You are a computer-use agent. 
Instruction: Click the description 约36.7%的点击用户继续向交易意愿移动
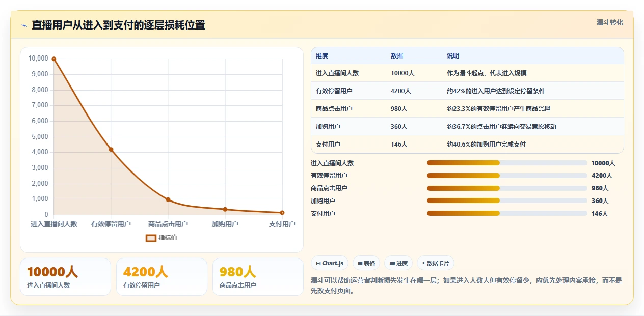(x=501, y=126)
